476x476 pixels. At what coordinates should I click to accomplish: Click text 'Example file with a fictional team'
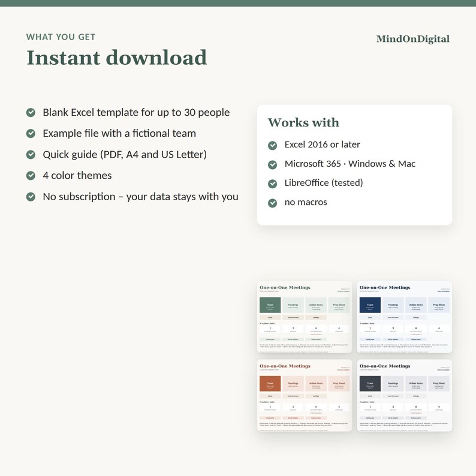point(119,133)
